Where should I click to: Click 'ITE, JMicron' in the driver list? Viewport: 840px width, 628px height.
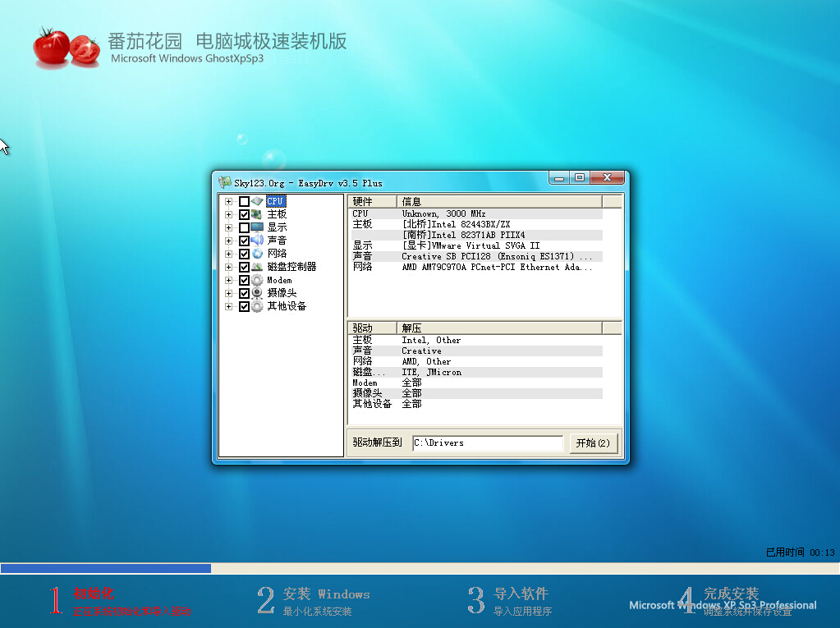(432, 372)
